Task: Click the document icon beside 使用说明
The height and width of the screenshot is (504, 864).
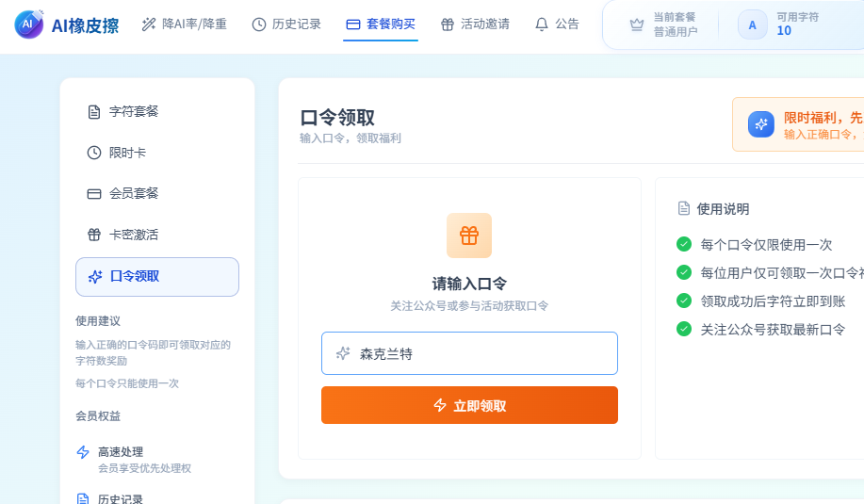Action: [684, 209]
